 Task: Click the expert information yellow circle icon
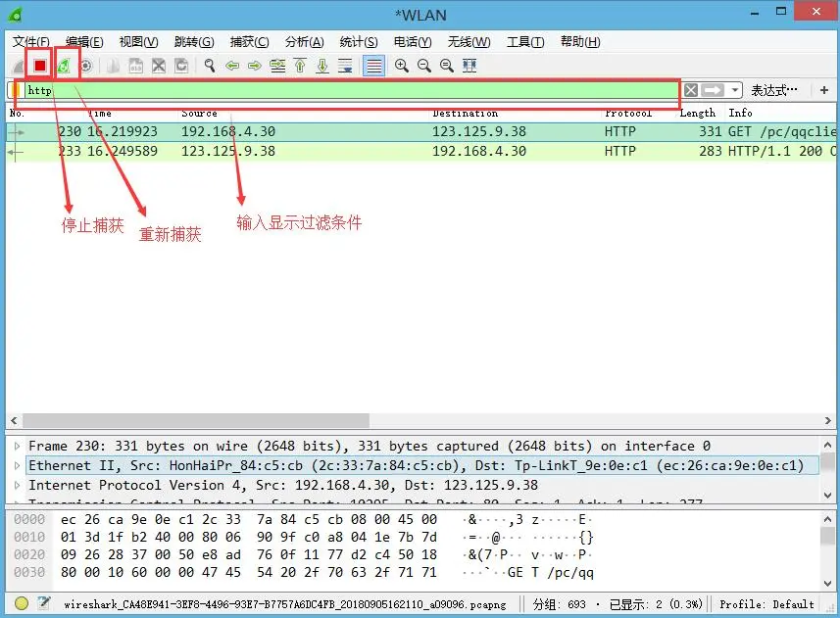(22, 603)
